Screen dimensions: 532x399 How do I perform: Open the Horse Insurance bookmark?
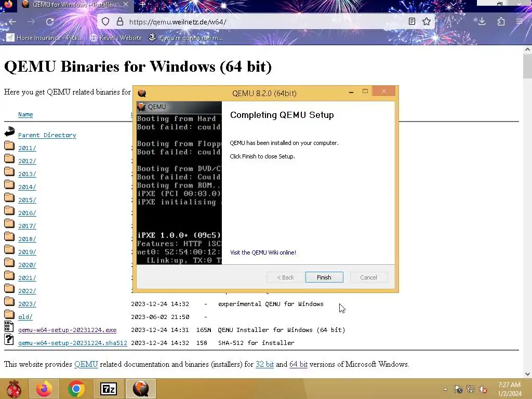[x=45, y=37]
